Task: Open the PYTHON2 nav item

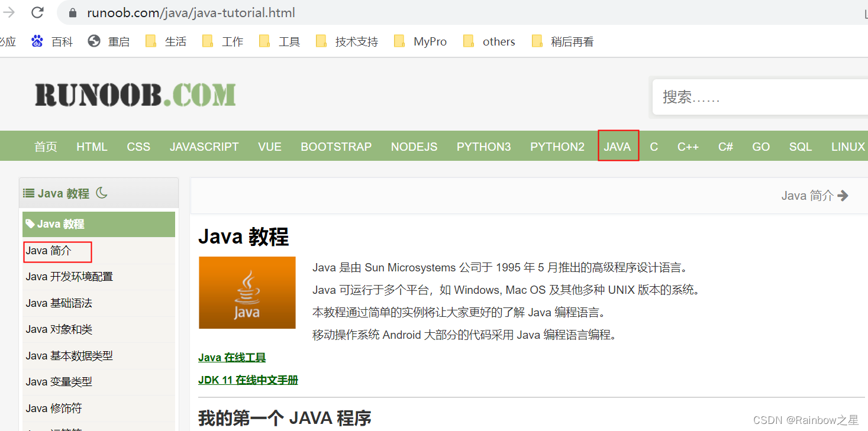Action: pos(557,147)
